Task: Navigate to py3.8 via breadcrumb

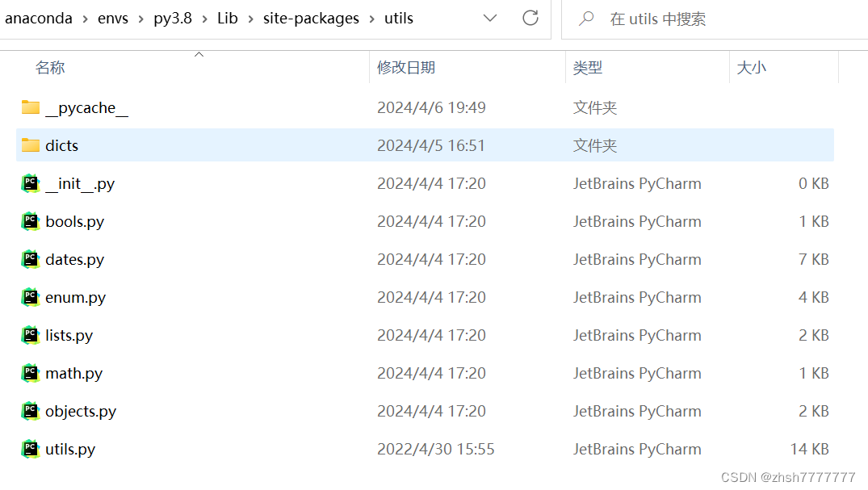Action: 172,18
